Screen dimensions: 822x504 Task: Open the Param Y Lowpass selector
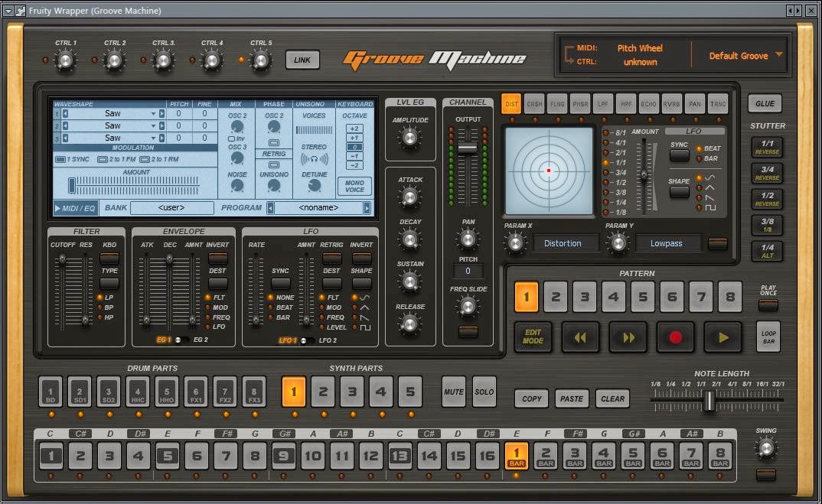pos(667,242)
